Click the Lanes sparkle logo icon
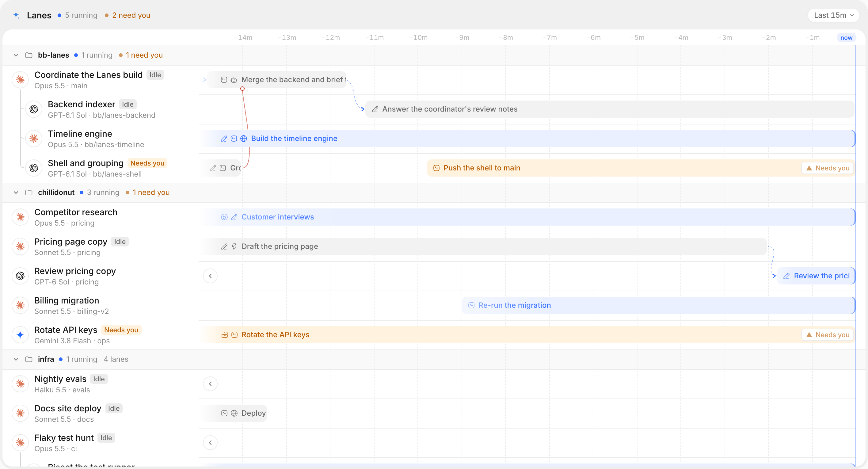The height and width of the screenshot is (469, 868). pyautogui.click(x=16, y=15)
